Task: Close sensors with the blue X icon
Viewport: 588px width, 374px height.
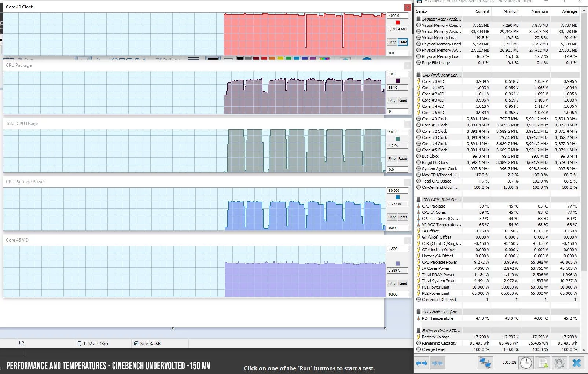Action: point(576,363)
